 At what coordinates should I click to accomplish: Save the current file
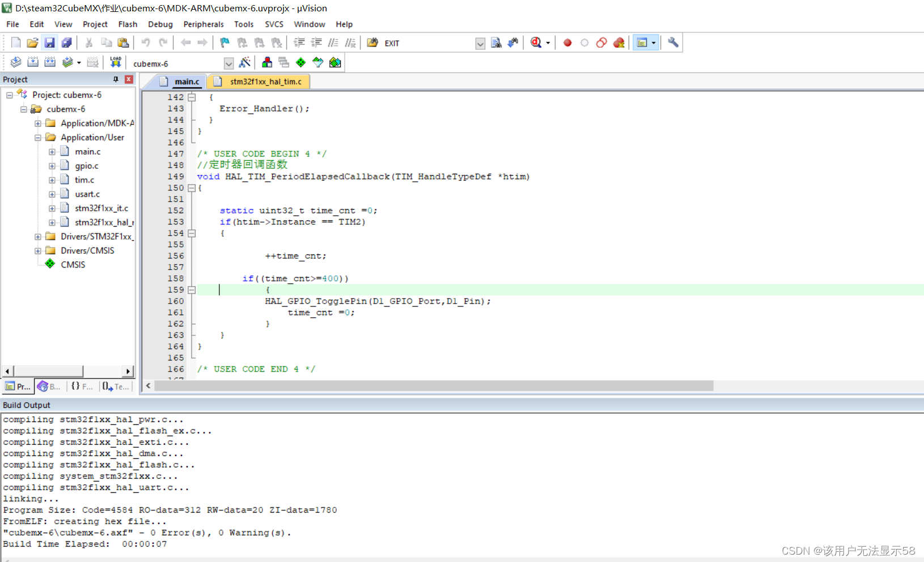tap(49, 42)
